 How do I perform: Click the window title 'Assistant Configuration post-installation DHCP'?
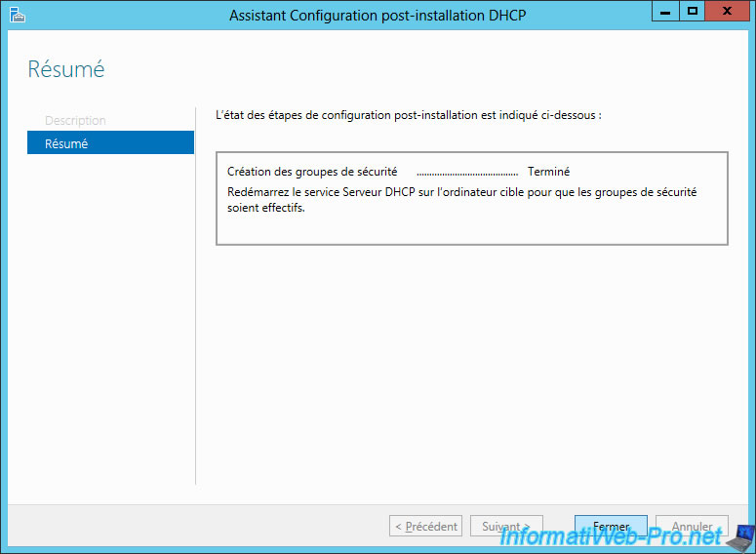[x=378, y=16]
